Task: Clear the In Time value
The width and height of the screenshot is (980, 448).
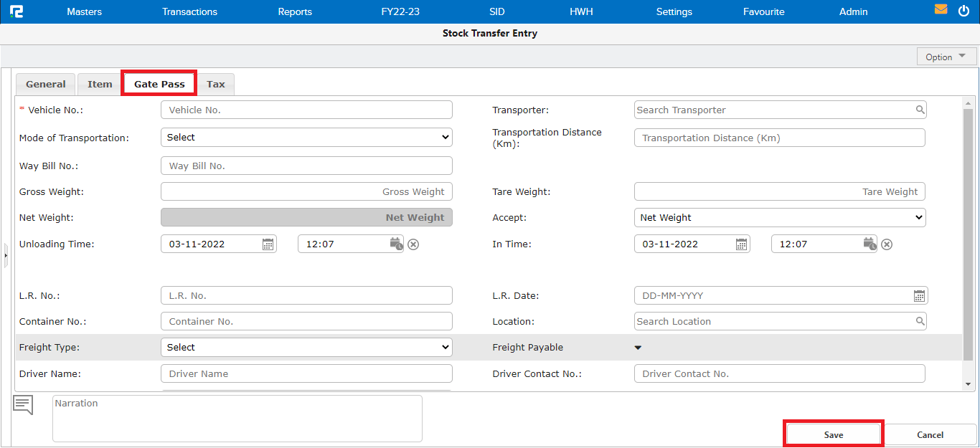Action: pos(887,244)
